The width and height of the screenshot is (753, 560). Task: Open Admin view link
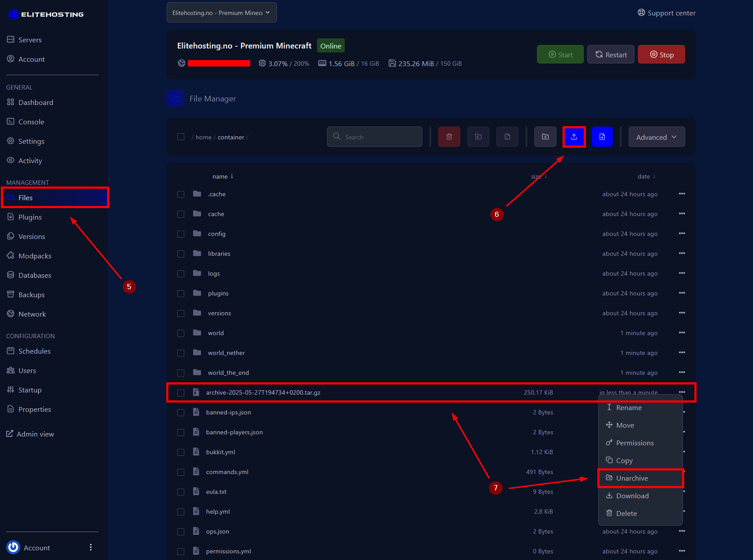tap(30, 434)
